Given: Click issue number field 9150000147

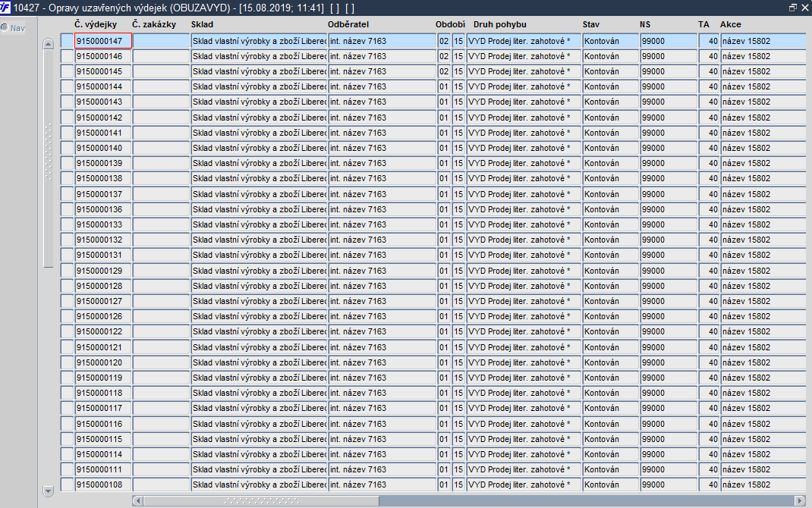Looking at the screenshot, I should point(103,41).
